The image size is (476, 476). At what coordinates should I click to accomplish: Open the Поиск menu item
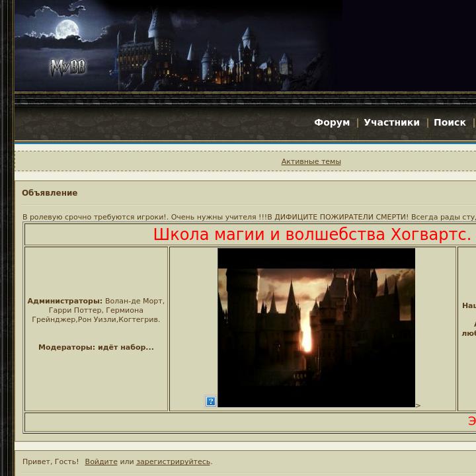pyautogui.click(x=450, y=122)
